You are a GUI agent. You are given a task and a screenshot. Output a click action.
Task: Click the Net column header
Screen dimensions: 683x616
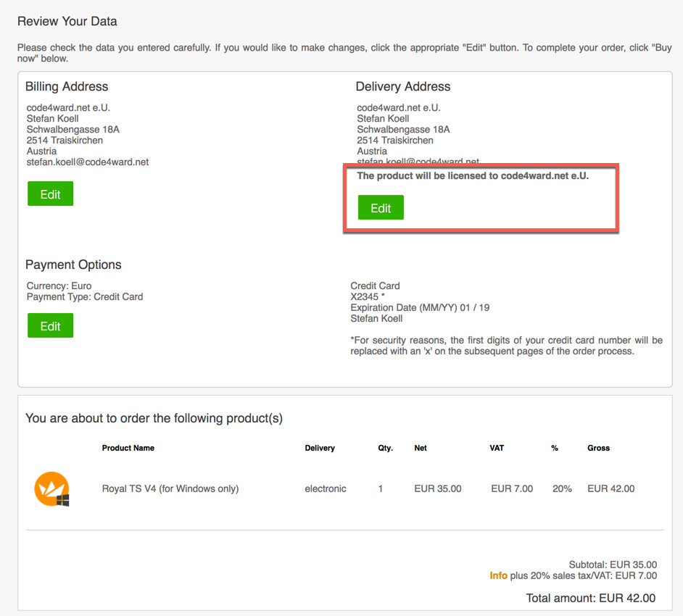click(421, 448)
